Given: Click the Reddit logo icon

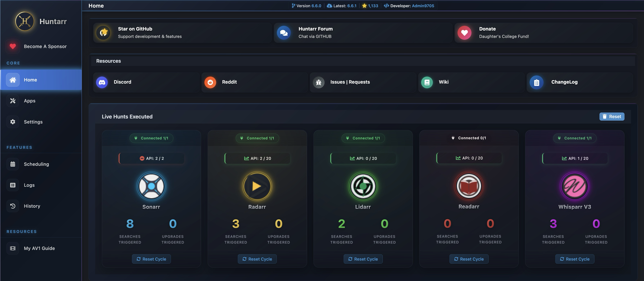Looking at the screenshot, I should coord(210,82).
